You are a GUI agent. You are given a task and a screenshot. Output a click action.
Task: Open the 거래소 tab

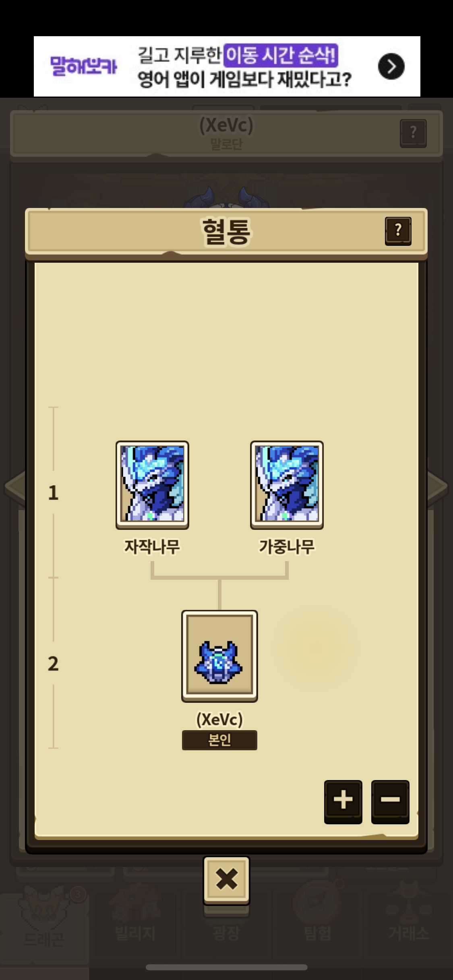(409, 921)
